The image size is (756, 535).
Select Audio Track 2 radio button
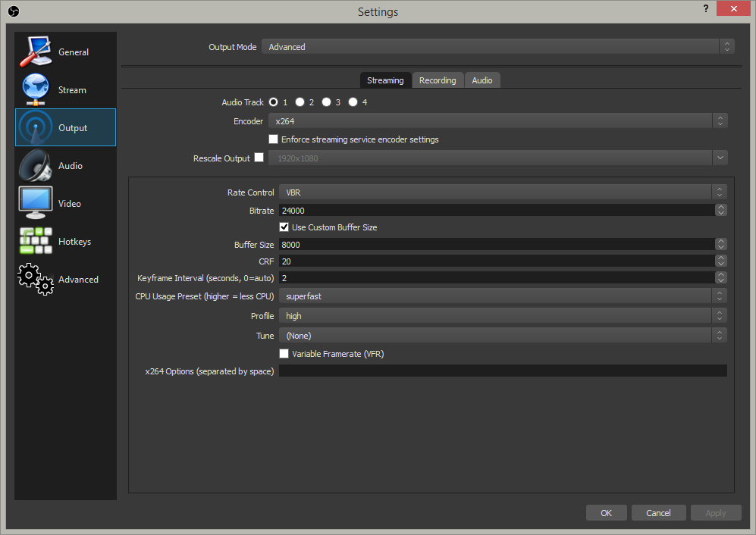300,102
